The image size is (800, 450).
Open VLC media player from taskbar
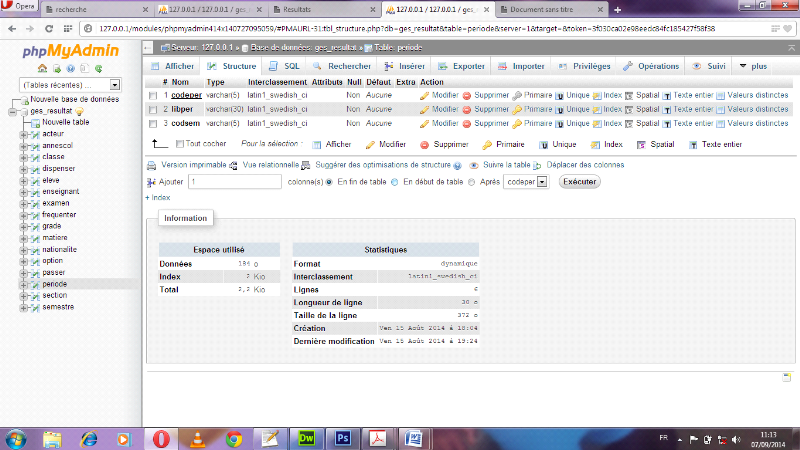[197, 439]
